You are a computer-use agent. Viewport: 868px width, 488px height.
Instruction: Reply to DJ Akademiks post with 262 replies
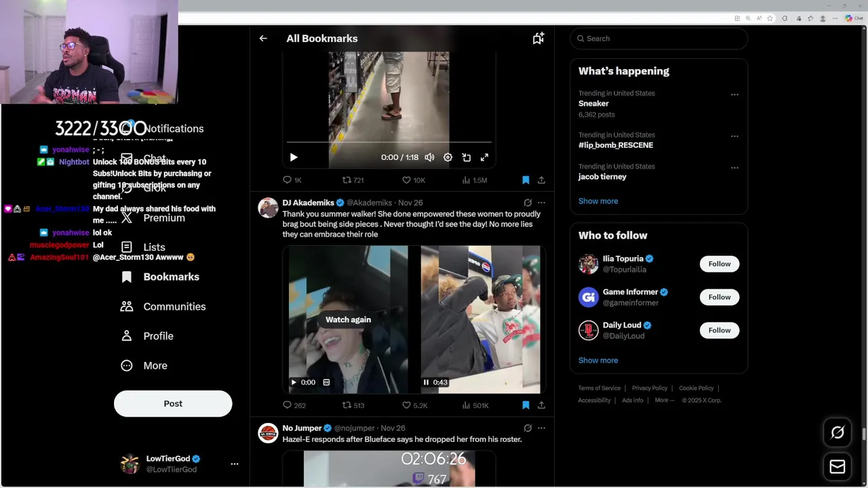(294, 405)
